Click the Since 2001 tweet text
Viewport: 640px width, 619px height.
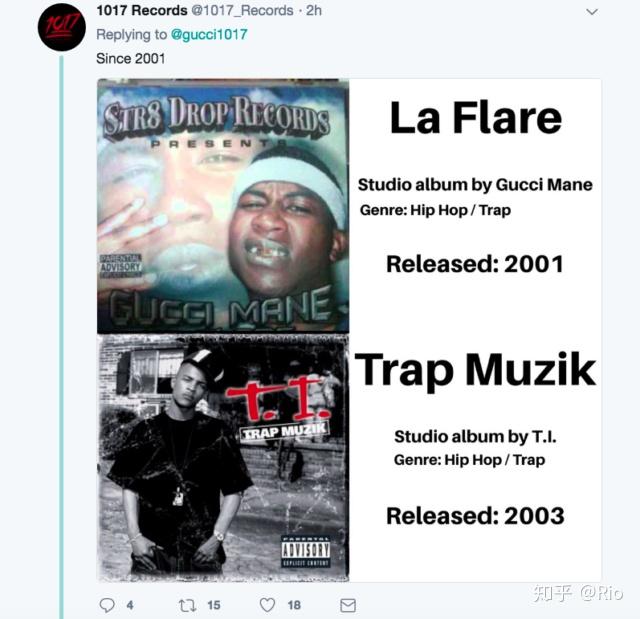131,59
